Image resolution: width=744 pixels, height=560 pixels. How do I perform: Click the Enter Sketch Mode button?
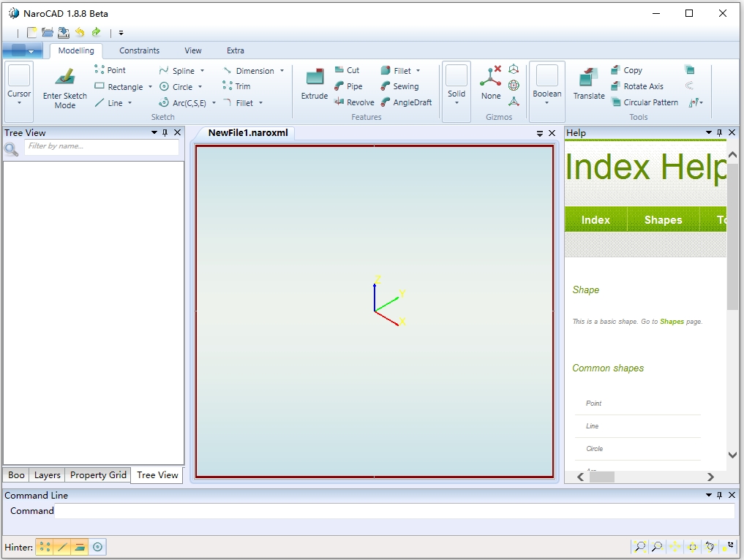[65, 88]
